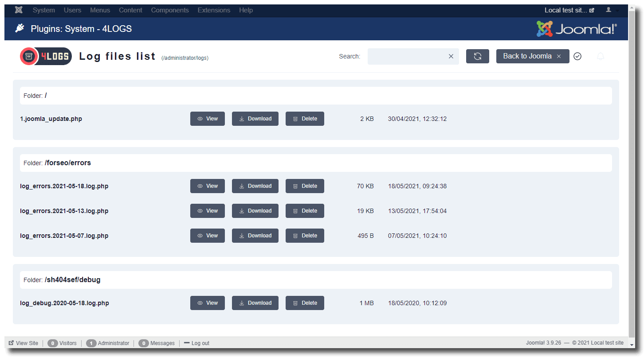This screenshot has width=644, height=357.
Task: Open the System menu
Action: tap(44, 10)
